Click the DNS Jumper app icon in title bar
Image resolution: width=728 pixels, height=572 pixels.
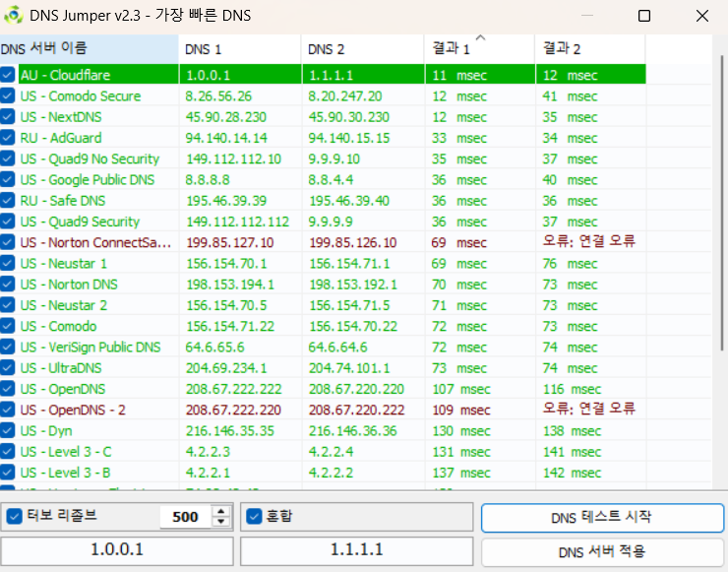click(14, 16)
